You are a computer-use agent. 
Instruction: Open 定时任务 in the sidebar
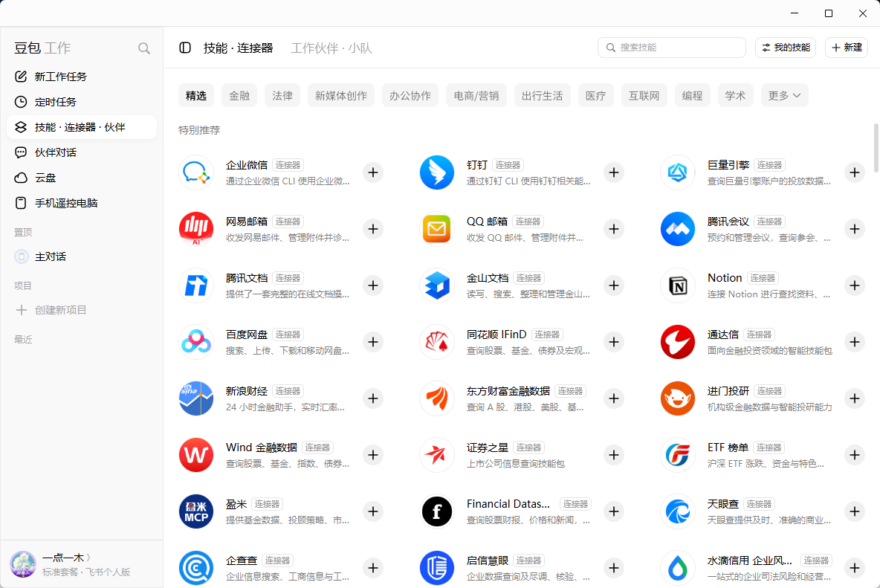click(81, 102)
